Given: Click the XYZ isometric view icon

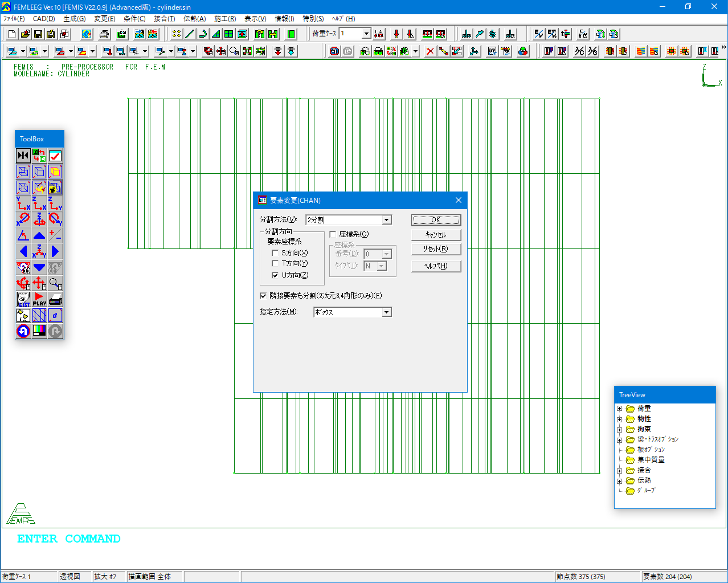Looking at the screenshot, I should click(x=39, y=251).
